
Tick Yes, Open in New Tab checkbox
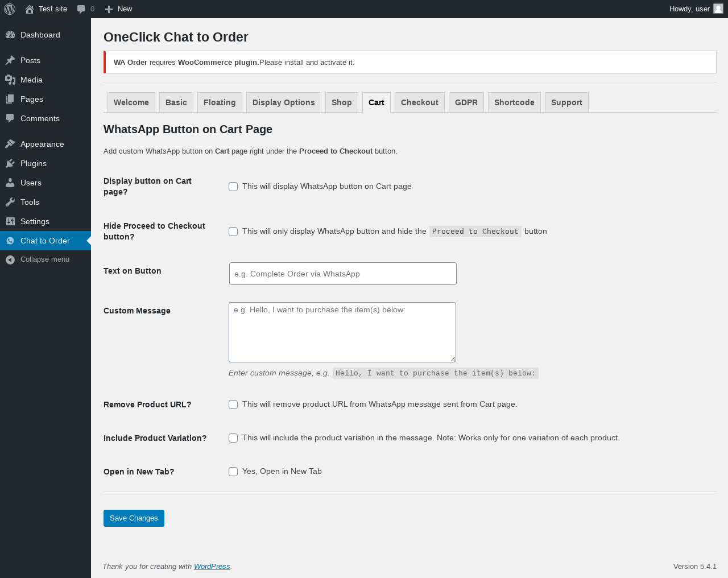pos(233,472)
